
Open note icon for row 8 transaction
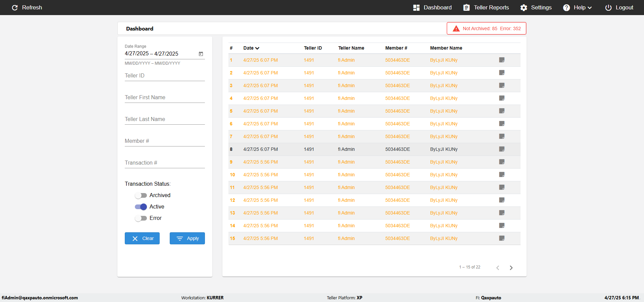(502, 149)
